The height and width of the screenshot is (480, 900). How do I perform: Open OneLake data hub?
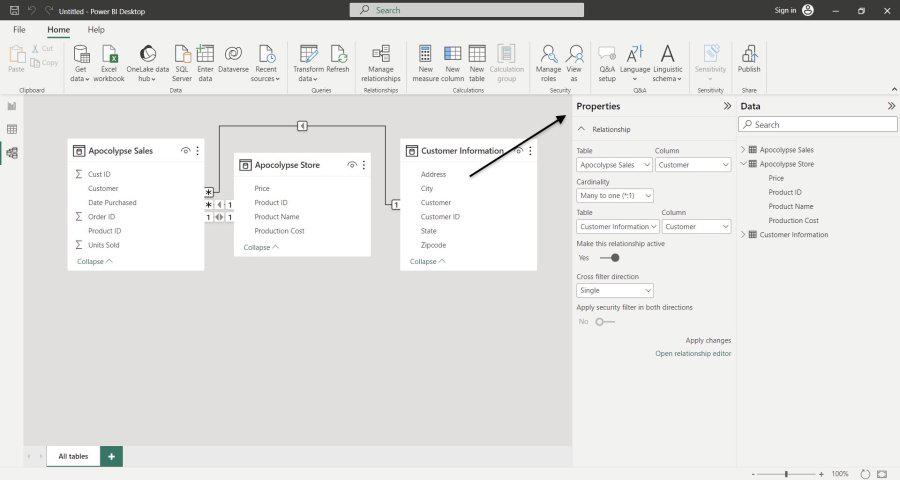(148, 63)
